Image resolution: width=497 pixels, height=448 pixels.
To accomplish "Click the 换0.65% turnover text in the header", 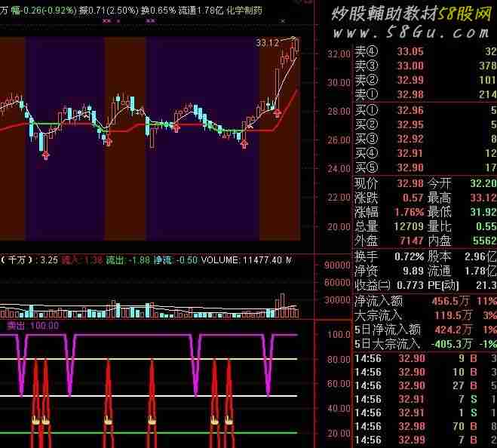I will [158, 11].
